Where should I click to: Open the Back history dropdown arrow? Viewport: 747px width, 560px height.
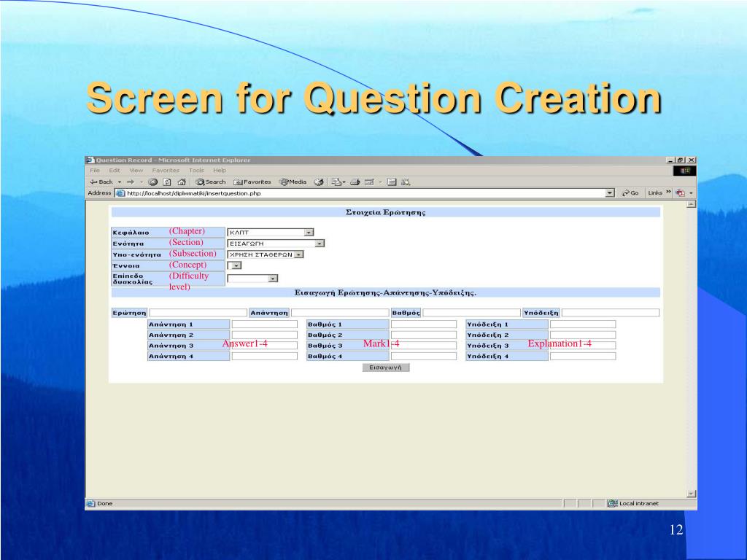(x=120, y=182)
